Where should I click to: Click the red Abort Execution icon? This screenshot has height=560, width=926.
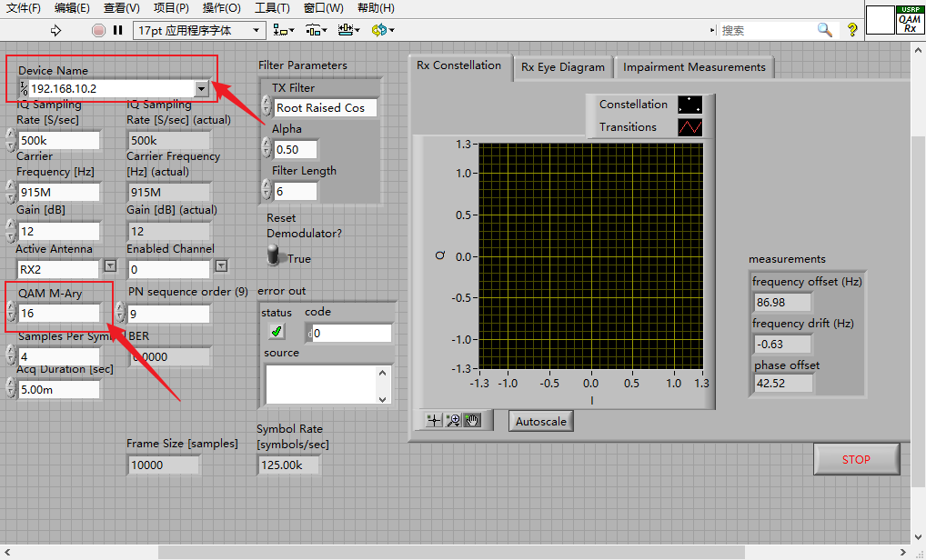click(x=98, y=30)
